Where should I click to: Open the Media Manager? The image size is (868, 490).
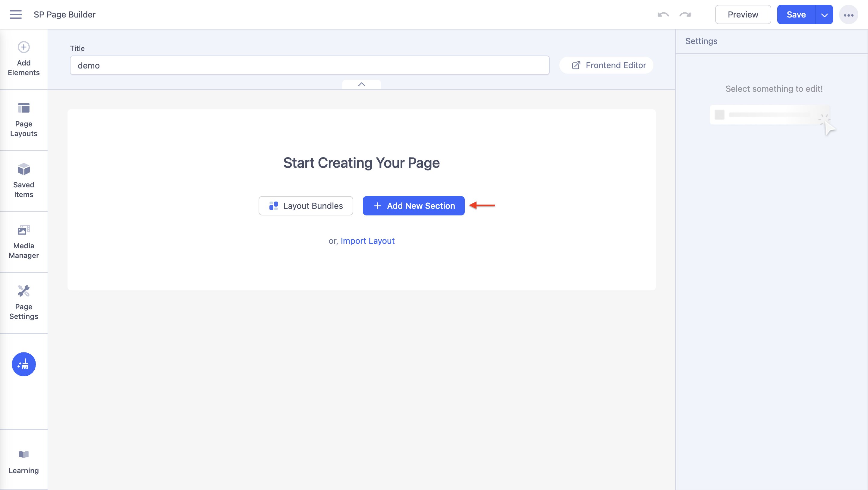point(24,242)
